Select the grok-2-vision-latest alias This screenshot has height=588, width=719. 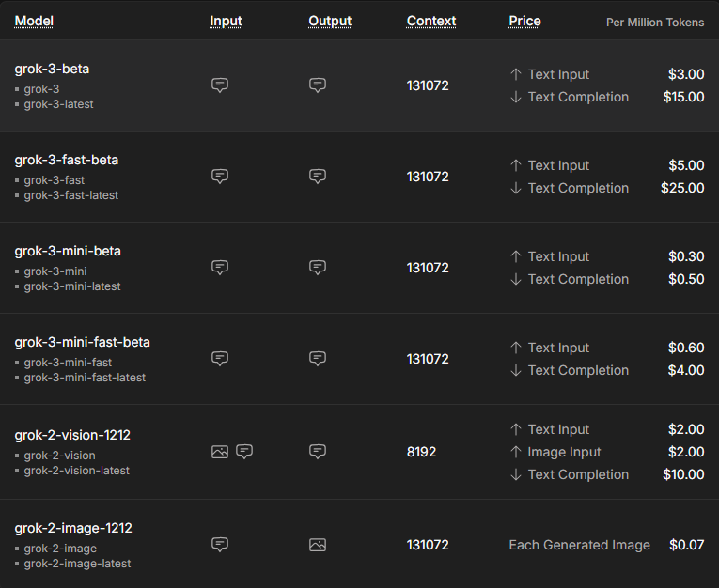tap(76, 471)
